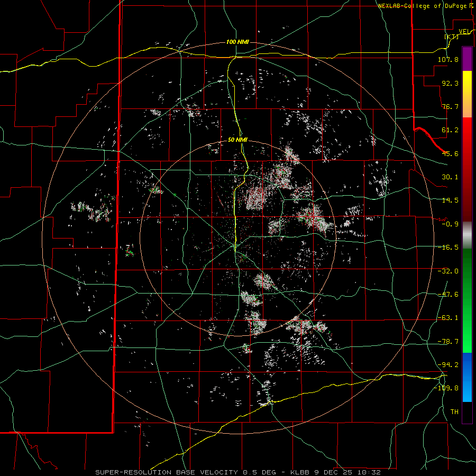
Task: Select the -94.2 scale value
Action: (x=448, y=365)
